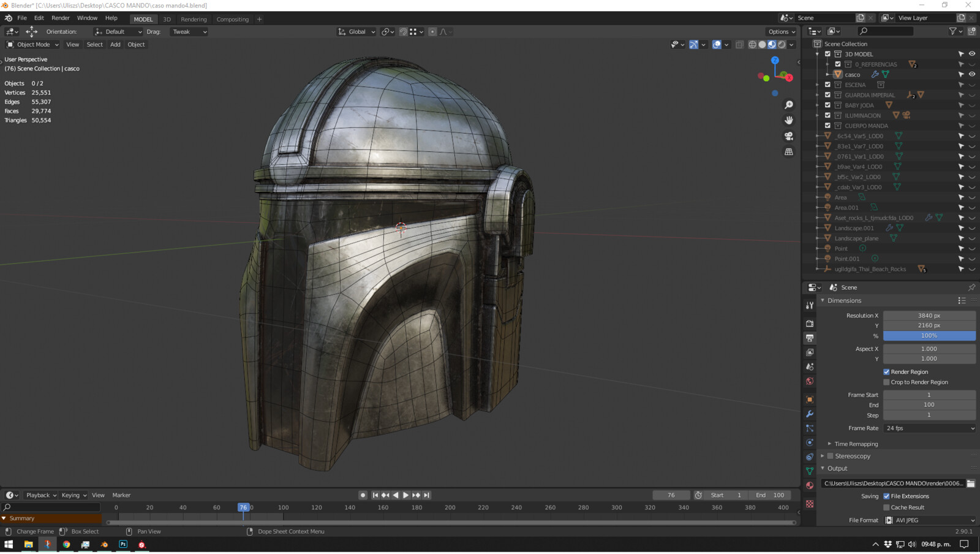
Task: Open the viewport Add menu
Action: (x=115, y=45)
